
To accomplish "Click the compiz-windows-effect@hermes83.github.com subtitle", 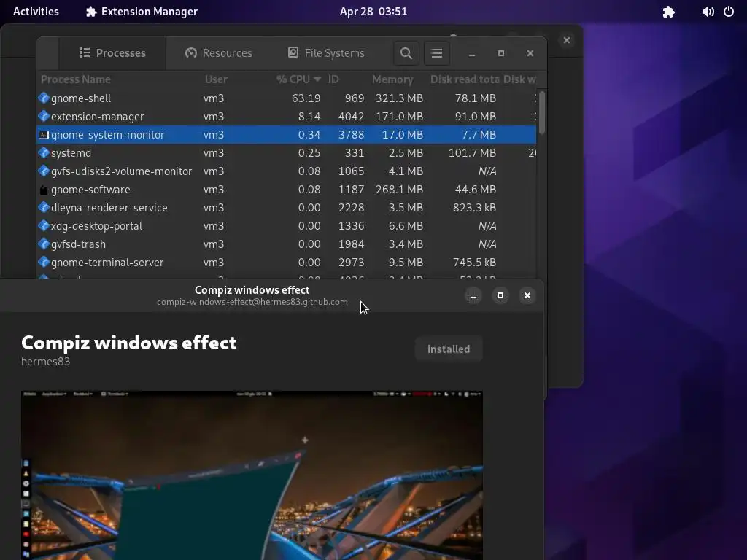I will click(252, 302).
